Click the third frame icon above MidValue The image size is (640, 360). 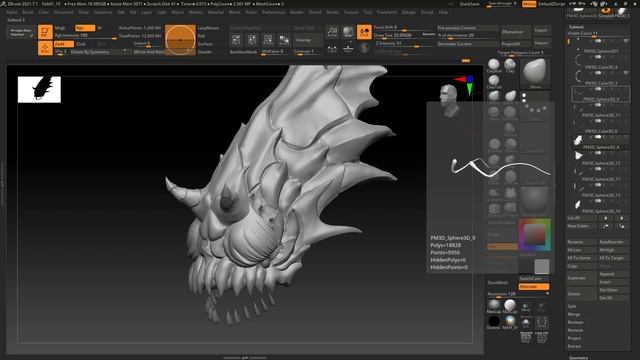point(268,40)
